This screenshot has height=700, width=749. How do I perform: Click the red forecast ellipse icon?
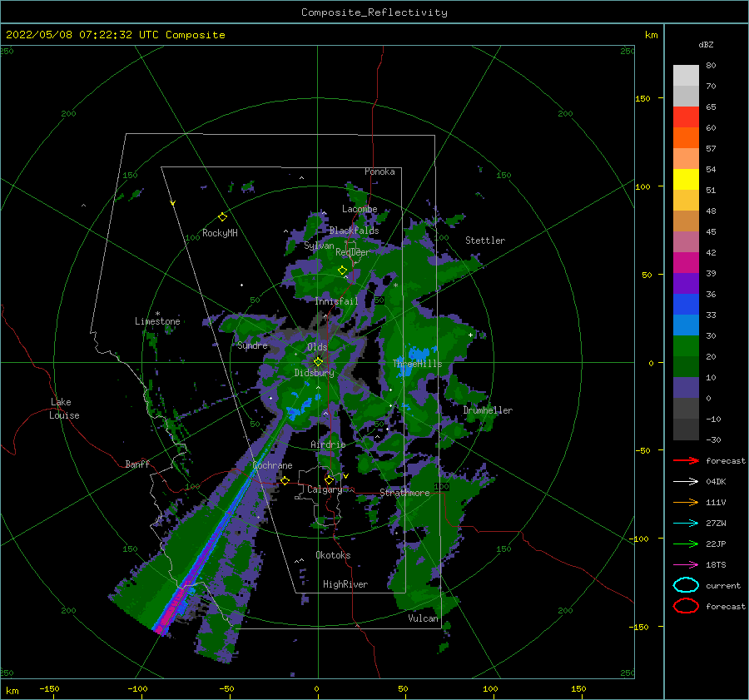(x=686, y=606)
